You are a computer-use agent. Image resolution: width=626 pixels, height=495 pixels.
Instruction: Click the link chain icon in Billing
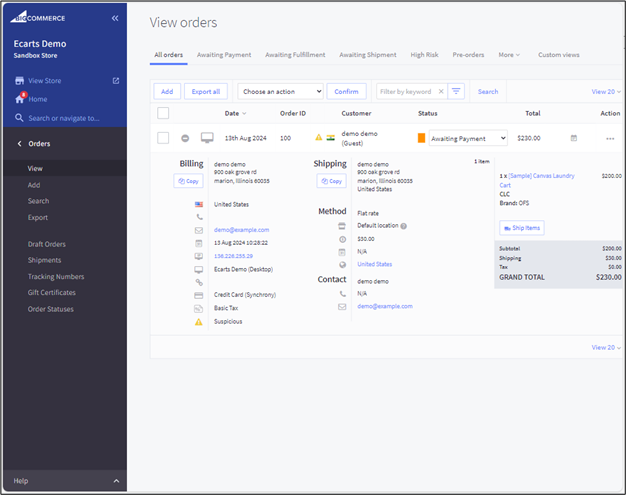(x=199, y=282)
